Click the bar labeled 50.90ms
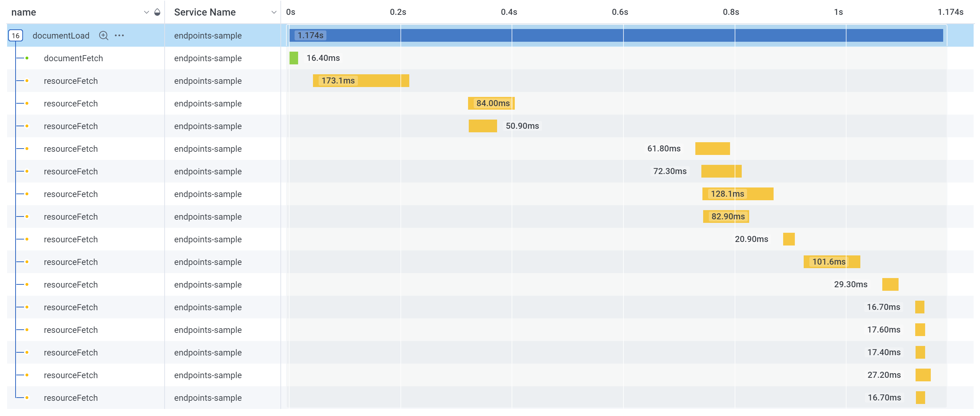980x416 pixels. [483, 126]
